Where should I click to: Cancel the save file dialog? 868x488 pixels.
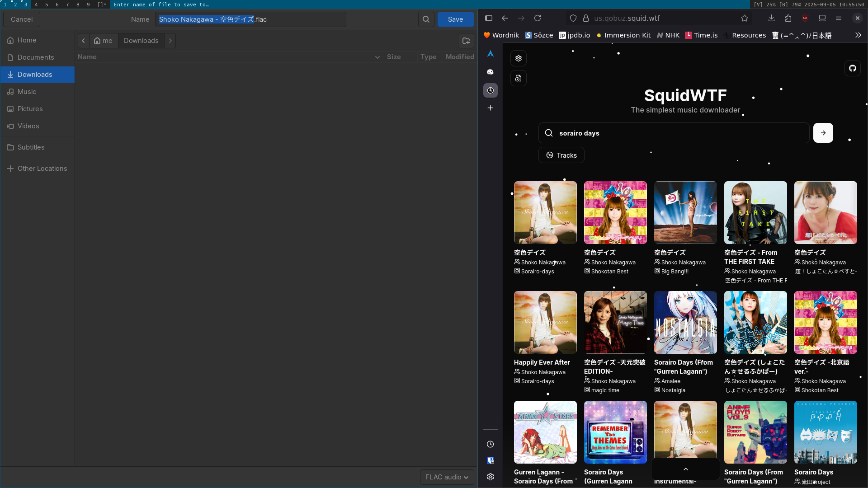point(22,19)
